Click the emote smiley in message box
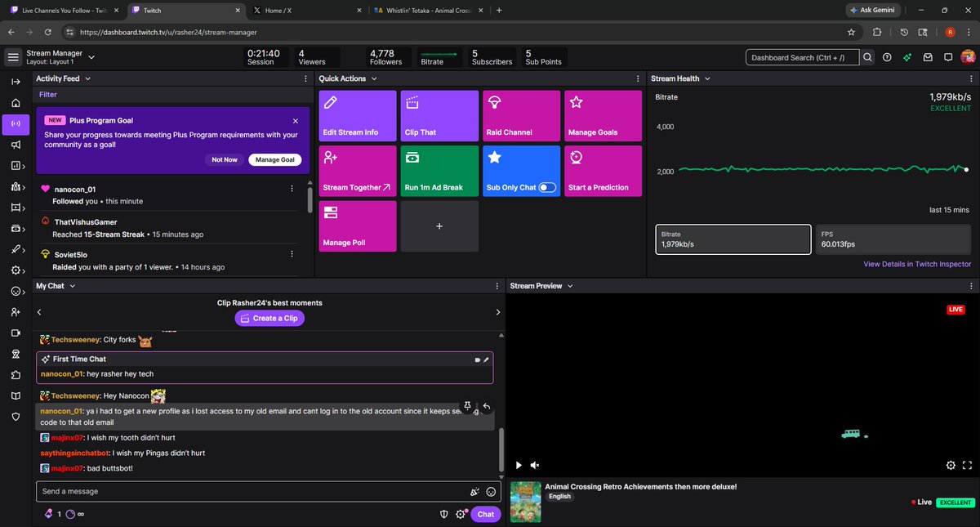 (491, 492)
